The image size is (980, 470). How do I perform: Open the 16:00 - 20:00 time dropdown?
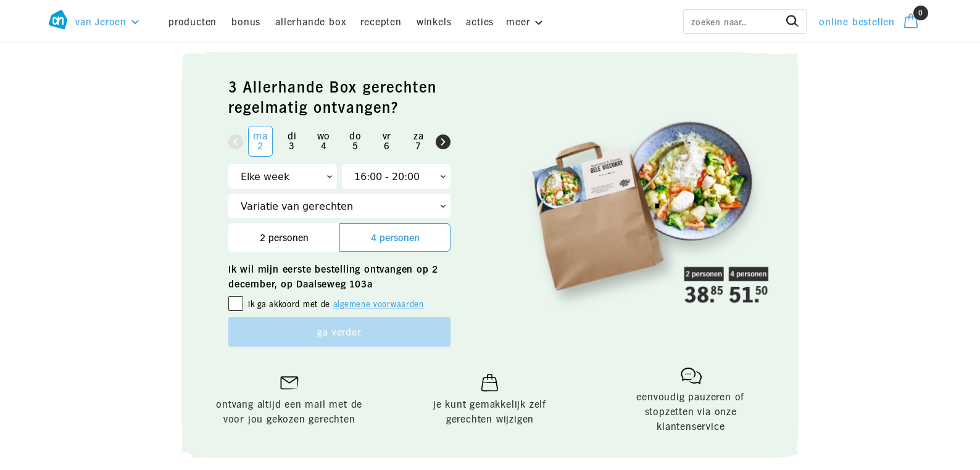pos(396,176)
